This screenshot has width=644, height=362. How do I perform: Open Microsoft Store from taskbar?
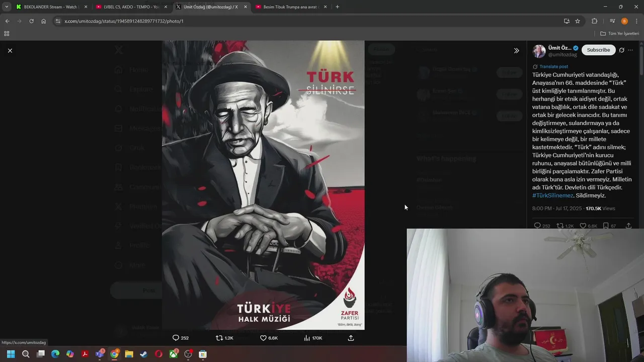(x=203, y=354)
